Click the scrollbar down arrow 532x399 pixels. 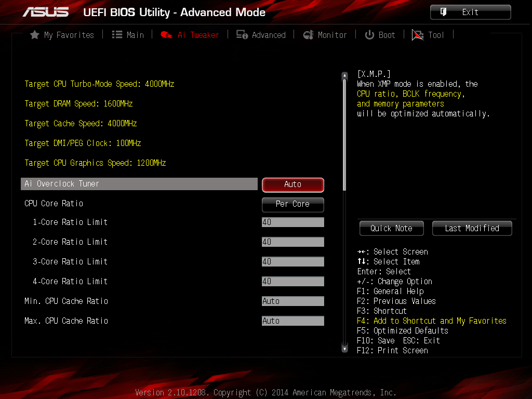pos(345,349)
